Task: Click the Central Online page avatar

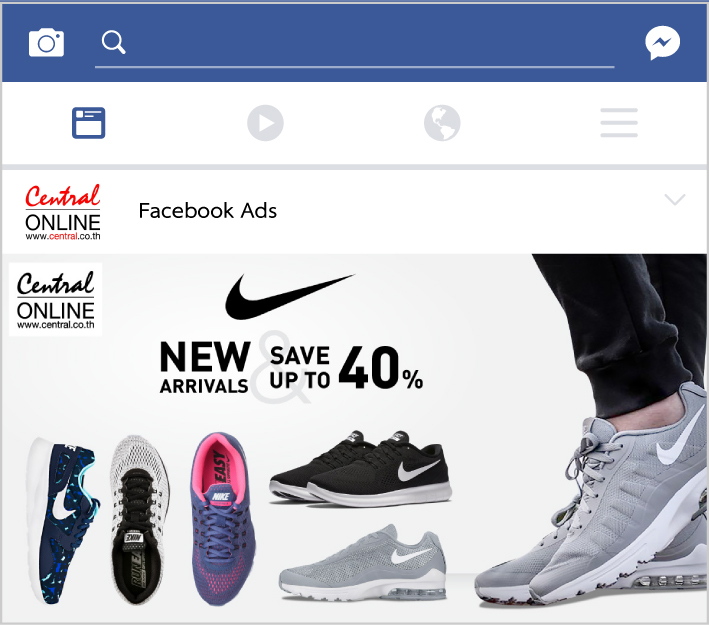Action: tap(63, 212)
